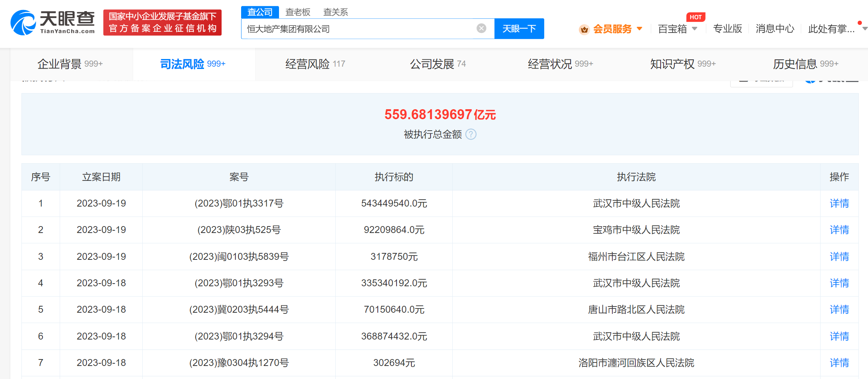This screenshot has height=379, width=868.
Task: Click the 此处有掌... header text
Action: tap(831, 29)
